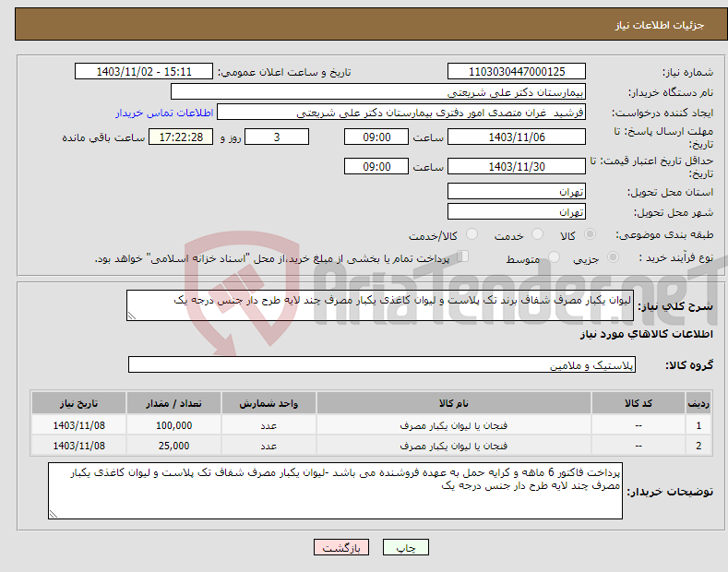Click the گروه کالا field پلاستیک و ملامین
Image resolution: width=728 pixels, height=572 pixels.
pyautogui.click(x=382, y=365)
